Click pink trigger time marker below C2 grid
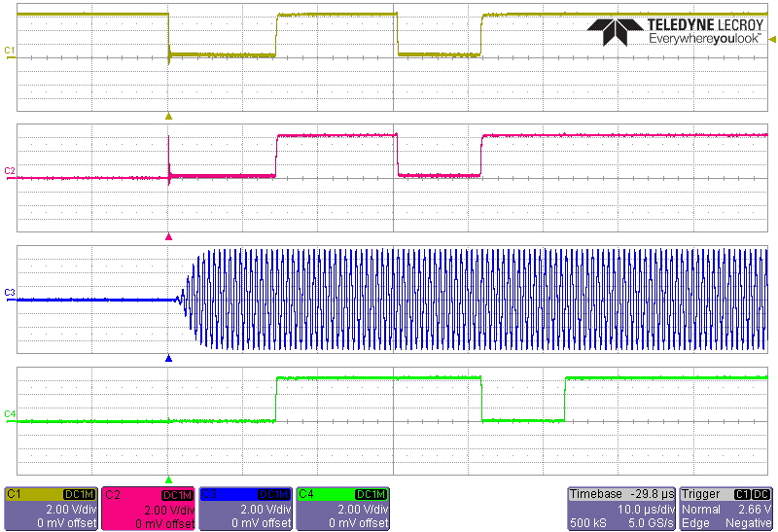The height and width of the screenshot is (532, 778). coord(169,237)
